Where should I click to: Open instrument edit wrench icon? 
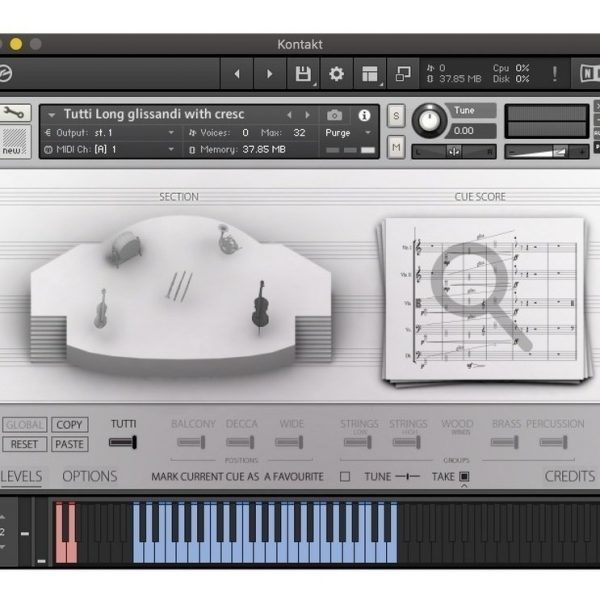(x=15, y=113)
